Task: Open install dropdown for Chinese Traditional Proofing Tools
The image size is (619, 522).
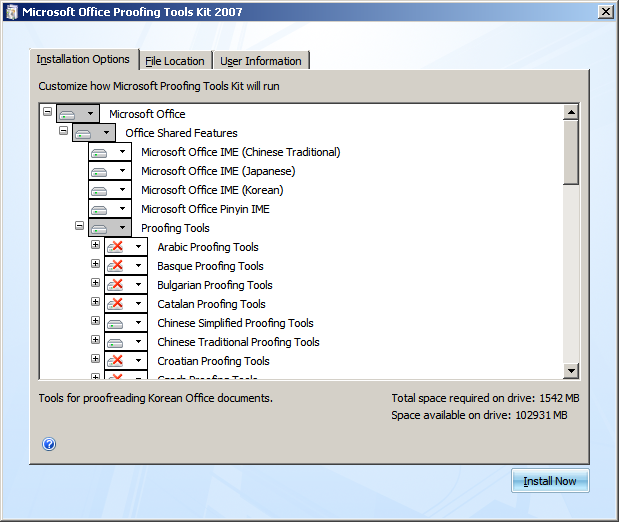Action: pyautogui.click(x=126, y=341)
